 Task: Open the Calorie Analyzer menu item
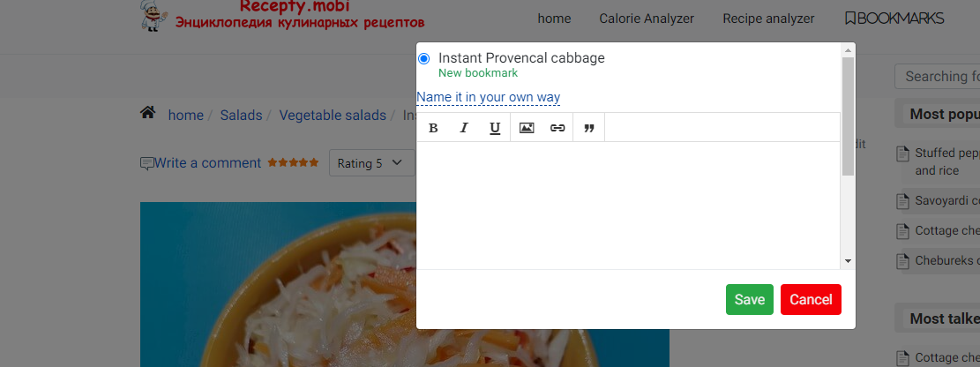[647, 19]
